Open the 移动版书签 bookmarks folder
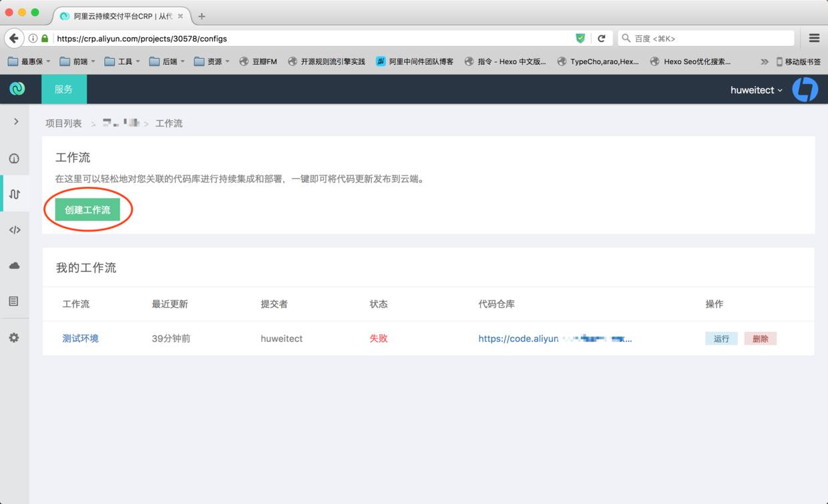Screen dimensions: 828x504 [799, 61]
